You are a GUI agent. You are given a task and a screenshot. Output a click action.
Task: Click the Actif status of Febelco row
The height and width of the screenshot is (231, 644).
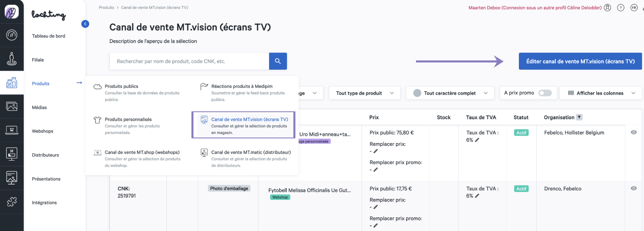coord(521,133)
